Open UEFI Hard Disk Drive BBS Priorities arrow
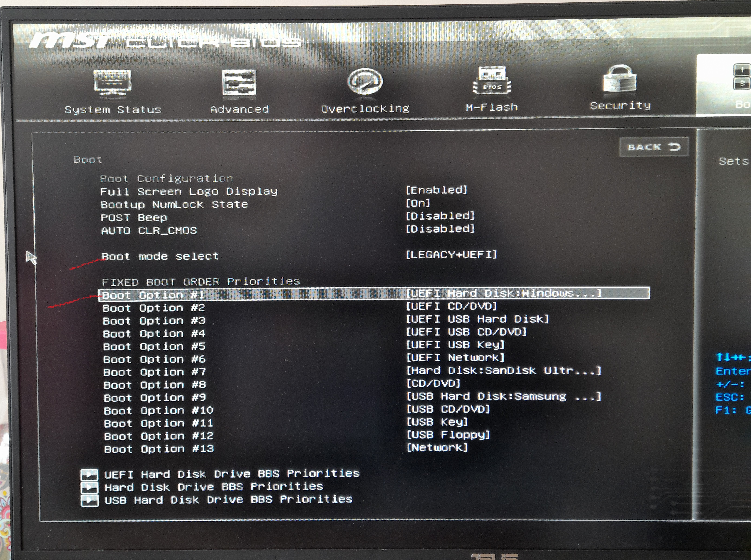The width and height of the screenshot is (751, 560). pos(89,475)
